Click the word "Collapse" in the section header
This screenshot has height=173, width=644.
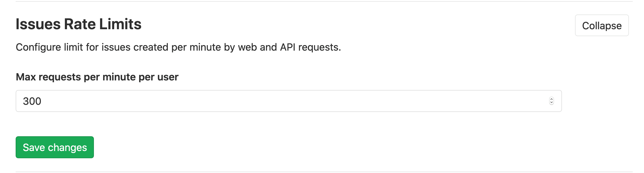(602, 26)
